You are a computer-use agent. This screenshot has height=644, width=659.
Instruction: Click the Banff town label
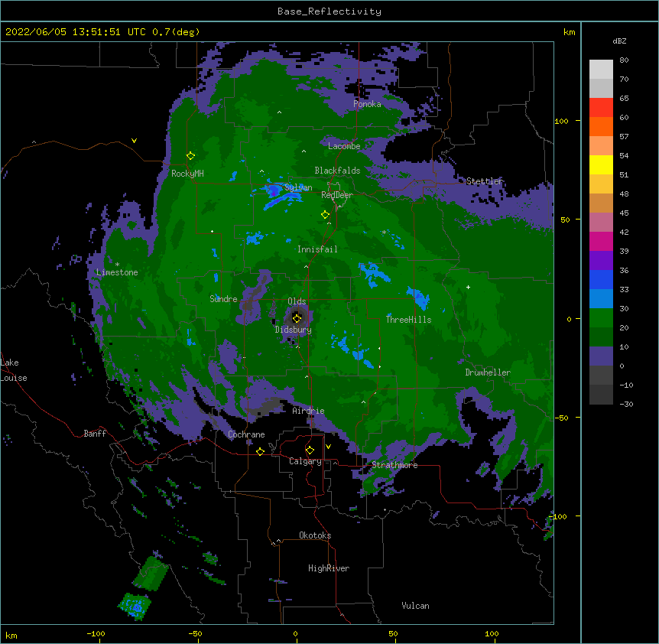coord(95,434)
